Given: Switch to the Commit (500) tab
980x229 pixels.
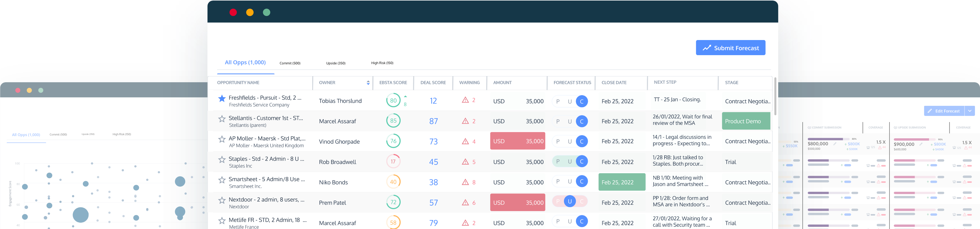Looking at the screenshot, I should tap(289, 63).
